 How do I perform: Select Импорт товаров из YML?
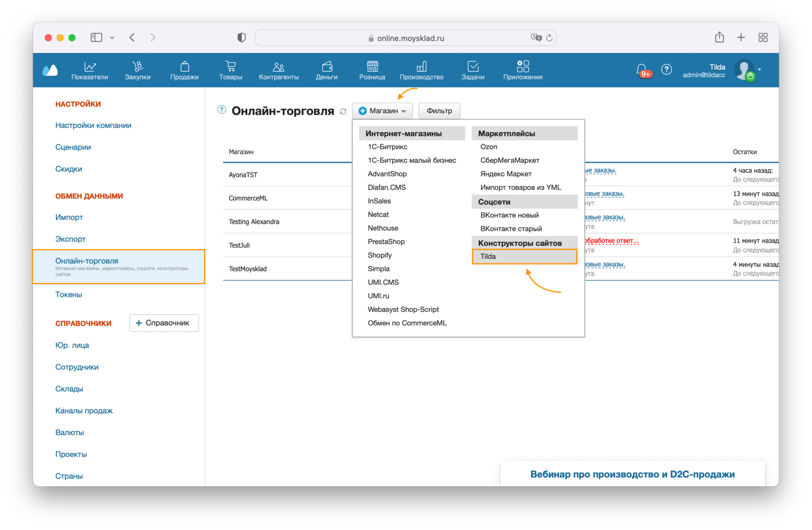(x=521, y=187)
